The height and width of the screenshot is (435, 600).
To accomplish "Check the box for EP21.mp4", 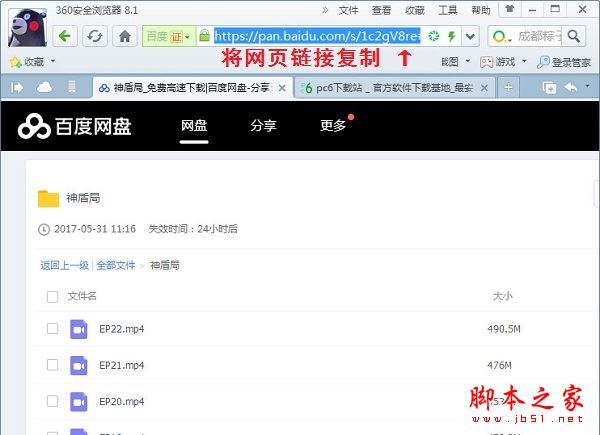I will click(52, 365).
